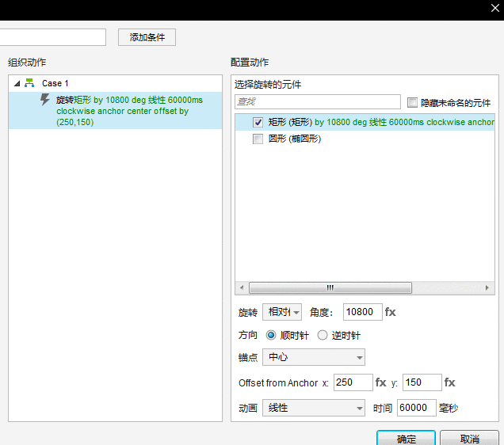Click the scrollbar right arrow

coord(487,287)
